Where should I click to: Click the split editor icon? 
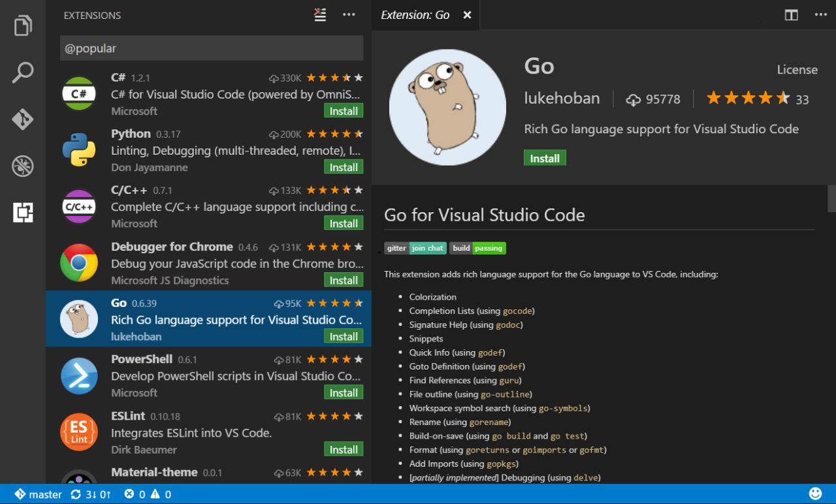(792, 15)
